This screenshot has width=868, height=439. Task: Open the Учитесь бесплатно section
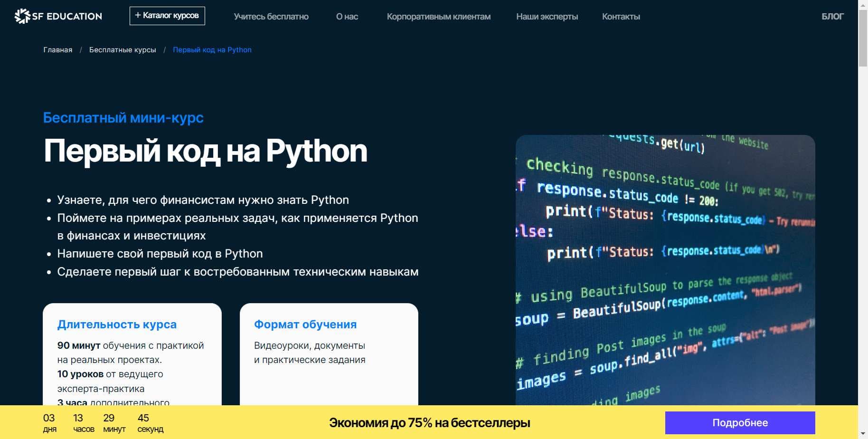271,16
